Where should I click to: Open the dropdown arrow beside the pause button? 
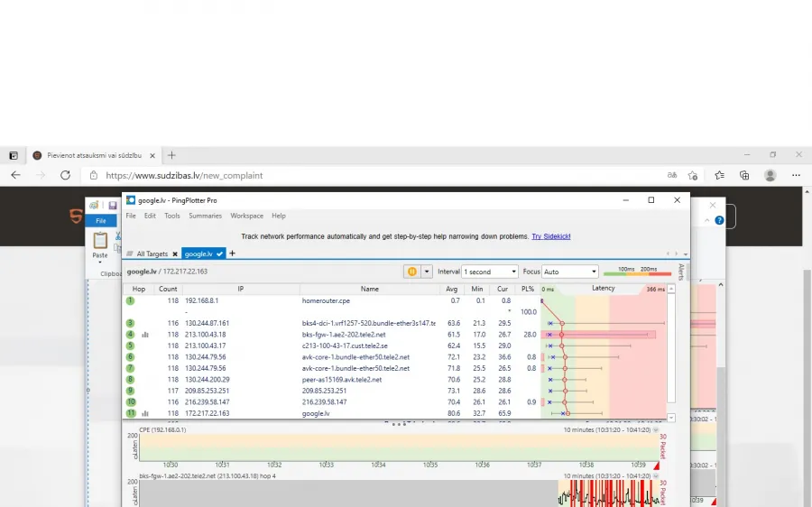[x=427, y=272]
